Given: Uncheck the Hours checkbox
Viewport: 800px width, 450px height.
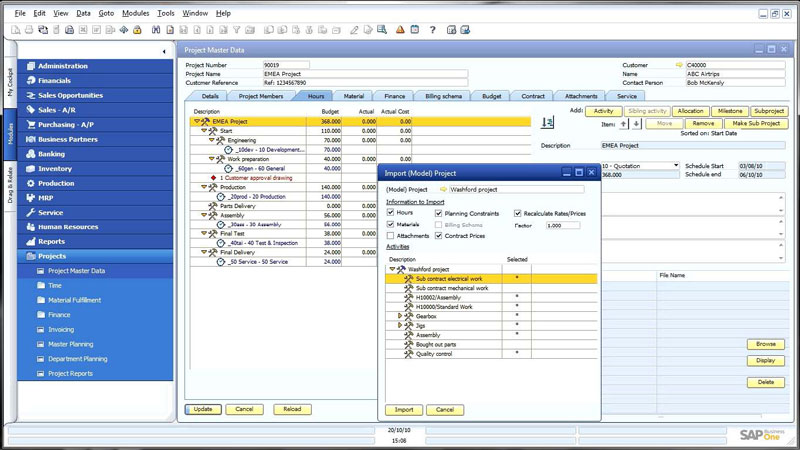Looking at the screenshot, I should point(390,212).
